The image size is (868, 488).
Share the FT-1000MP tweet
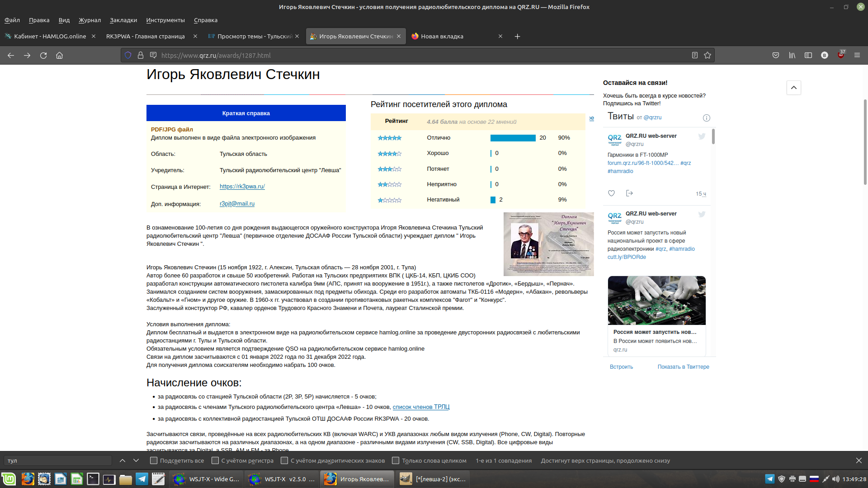[629, 193]
